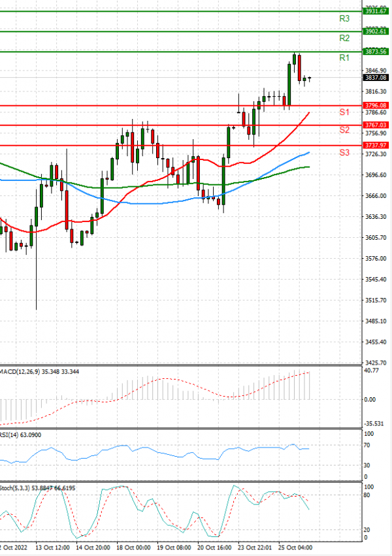This screenshot has width=392, height=556.
Task: Click the 3873.56 price tag
Action: click(x=376, y=51)
